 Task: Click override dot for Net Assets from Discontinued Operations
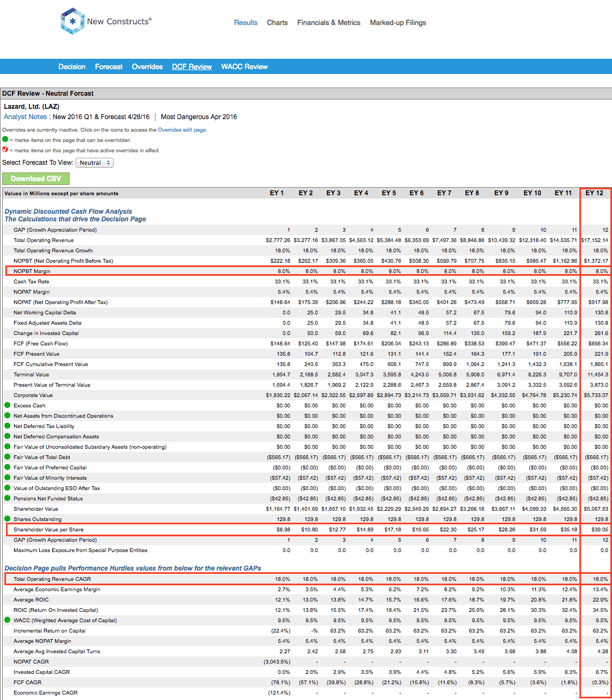point(8,416)
